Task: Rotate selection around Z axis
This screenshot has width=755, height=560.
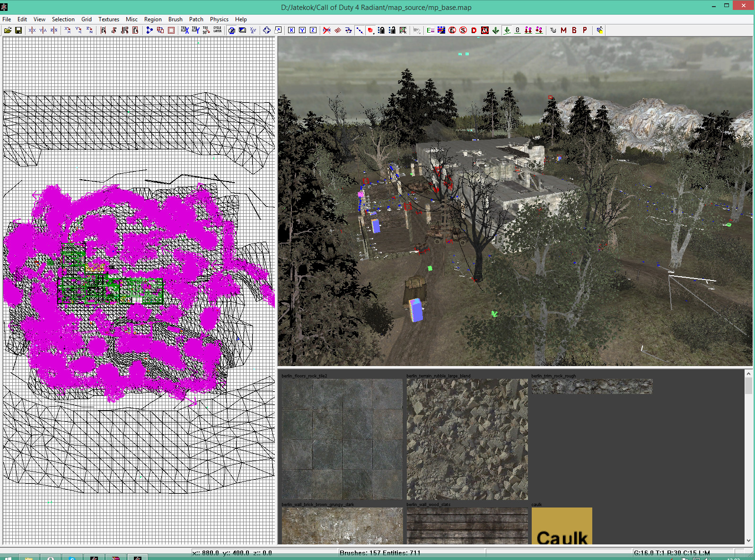Action: (89, 30)
